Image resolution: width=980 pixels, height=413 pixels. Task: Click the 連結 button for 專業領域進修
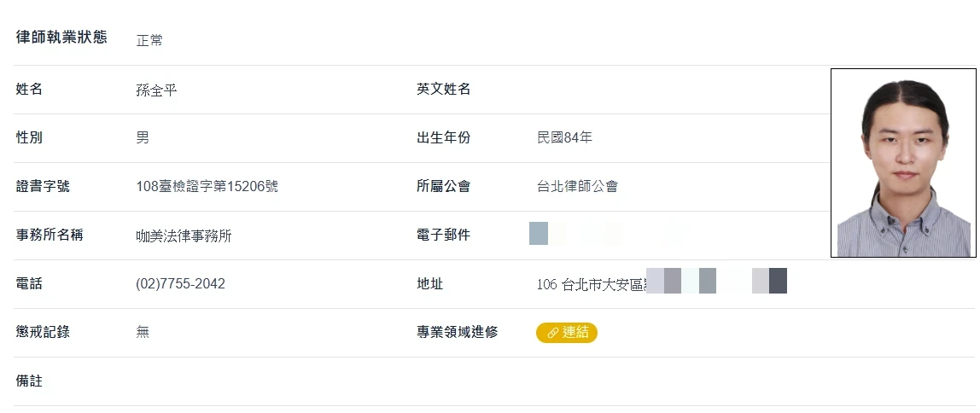tap(567, 333)
